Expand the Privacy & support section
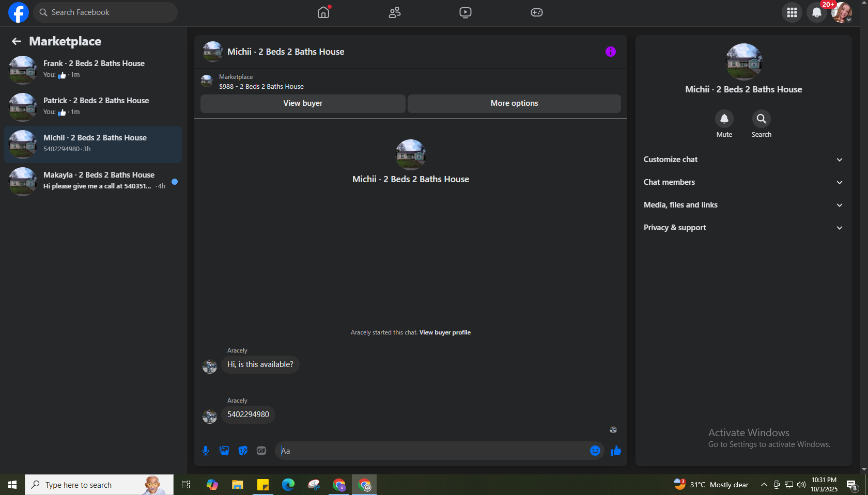The height and width of the screenshot is (495, 868). coord(743,228)
